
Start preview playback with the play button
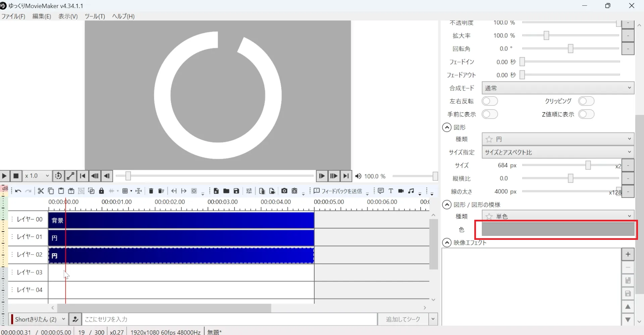click(x=4, y=176)
